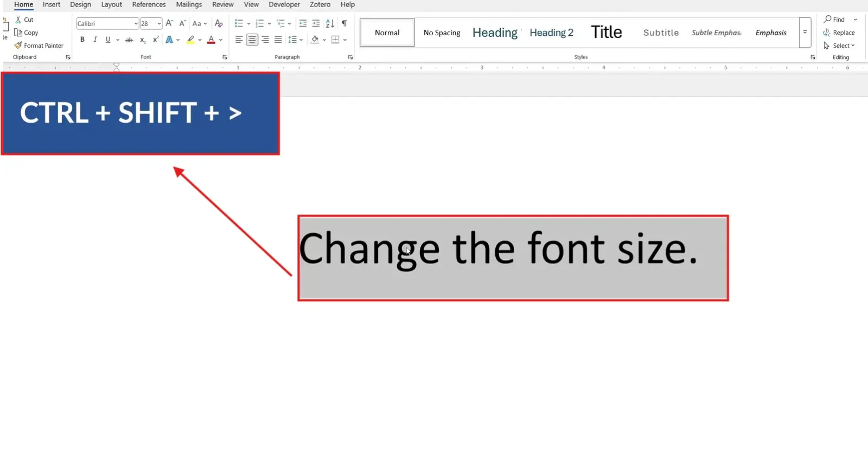Apply the yellow text highlight color
The width and height of the screenshot is (868, 453).
[190, 40]
